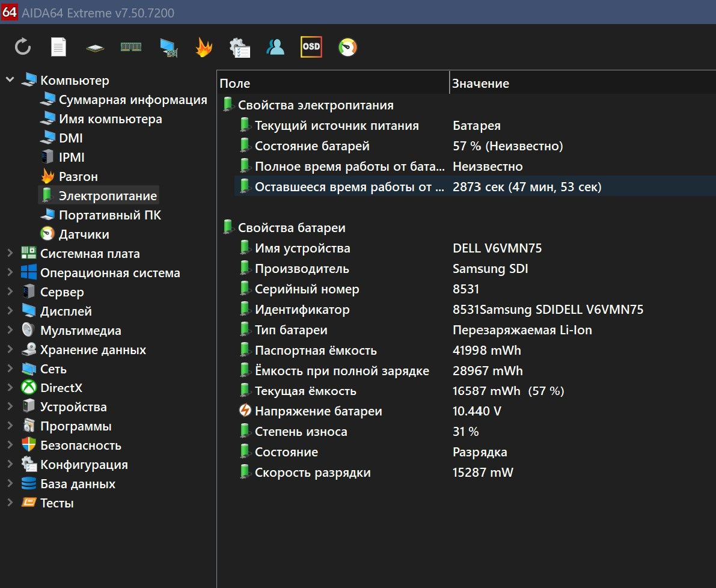
Task: Click the Системная плата motherboard icon
Action: pos(29,253)
